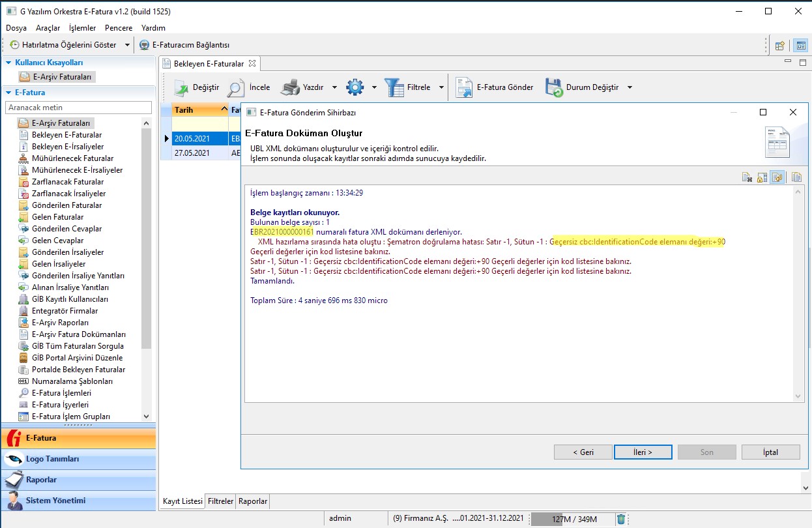Clear the log with clear console icon
The width and height of the screenshot is (812, 528).
tap(747, 177)
